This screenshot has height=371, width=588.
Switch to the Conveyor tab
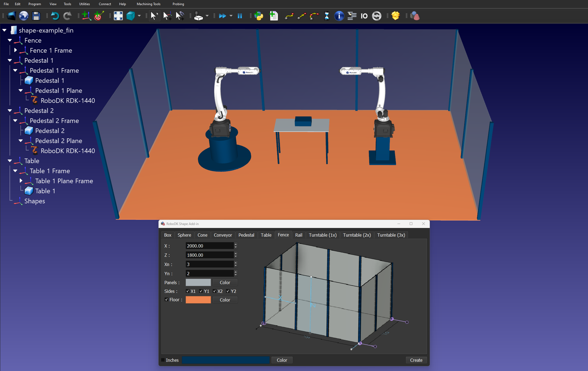click(223, 235)
